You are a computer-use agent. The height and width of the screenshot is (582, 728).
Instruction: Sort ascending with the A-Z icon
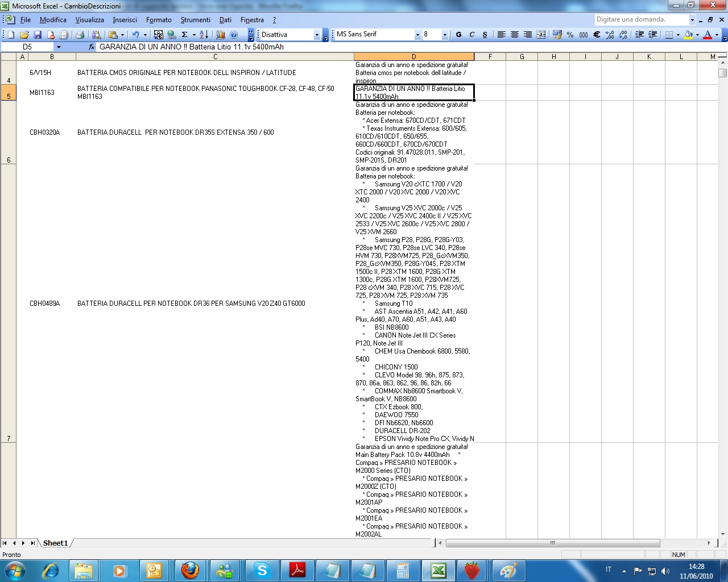204,35
